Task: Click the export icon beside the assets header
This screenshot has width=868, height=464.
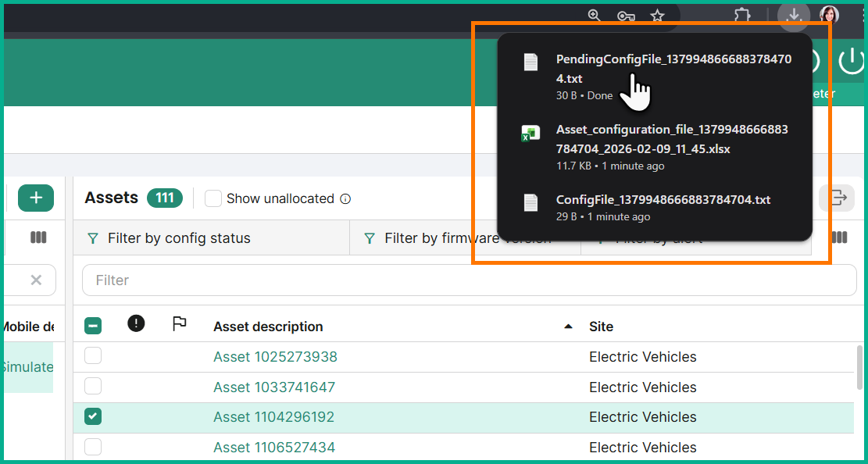Action: coord(838,198)
